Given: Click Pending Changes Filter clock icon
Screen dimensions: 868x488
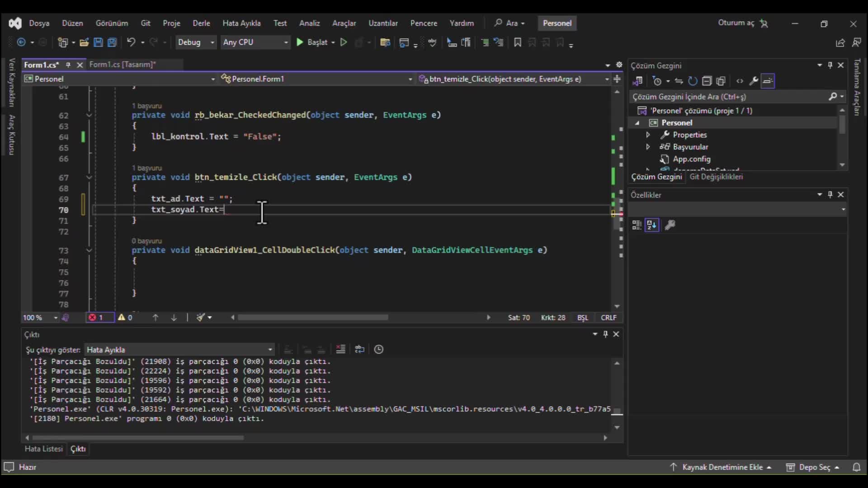Looking at the screenshot, I should tap(657, 81).
